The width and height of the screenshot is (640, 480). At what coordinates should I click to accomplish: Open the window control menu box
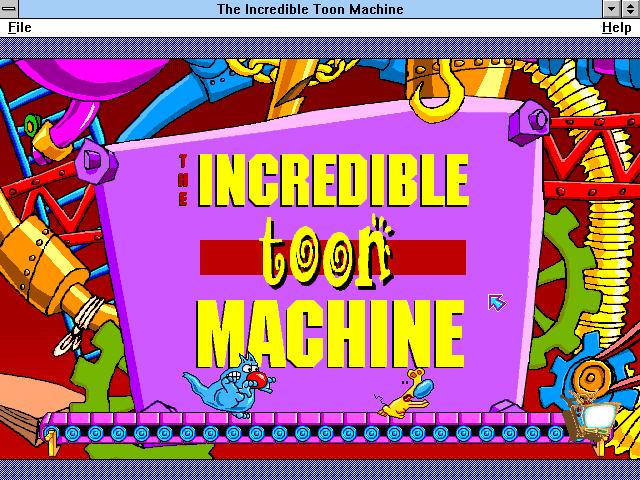pos(9,9)
